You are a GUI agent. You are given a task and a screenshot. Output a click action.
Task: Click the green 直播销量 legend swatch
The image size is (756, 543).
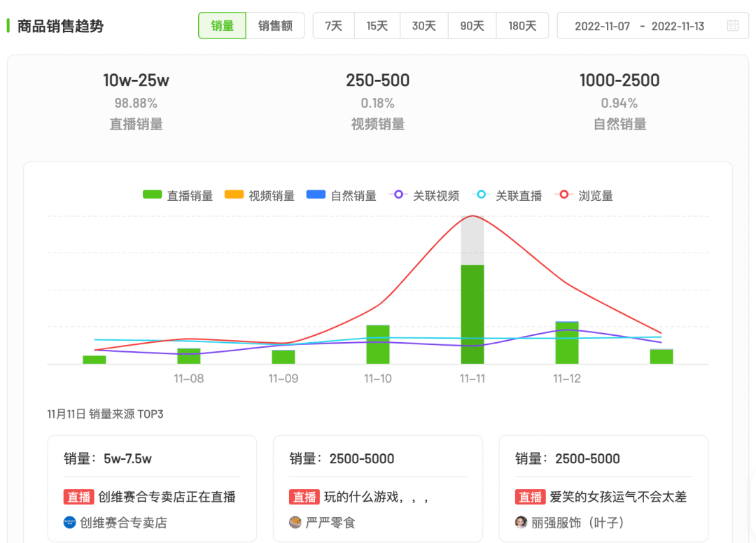(153, 195)
